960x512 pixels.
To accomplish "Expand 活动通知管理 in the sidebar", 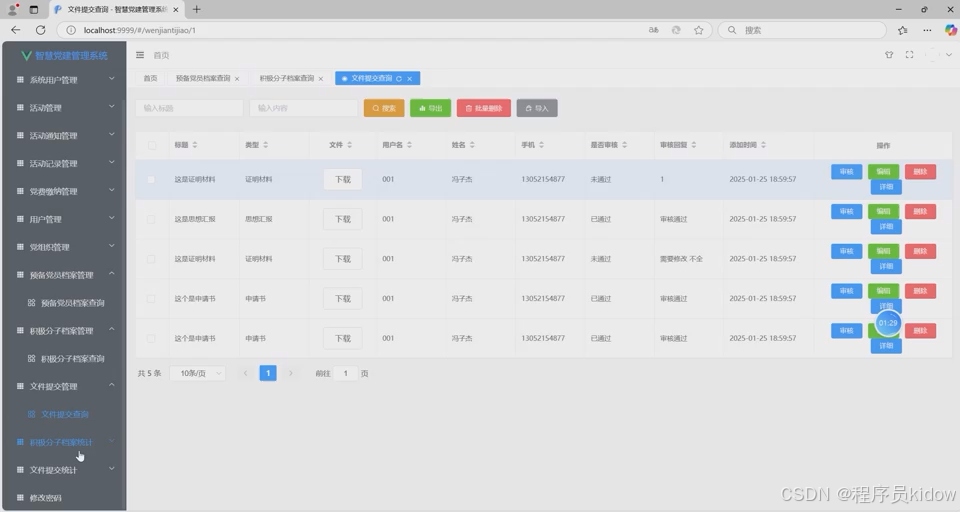I will pyautogui.click(x=64, y=135).
